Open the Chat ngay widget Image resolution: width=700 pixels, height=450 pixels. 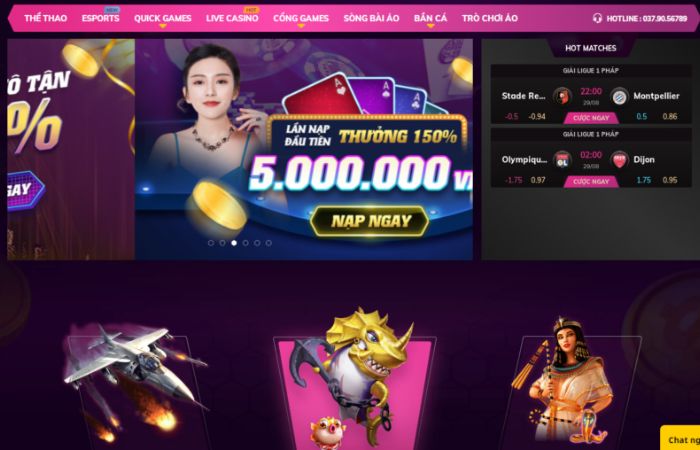point(681,440)
